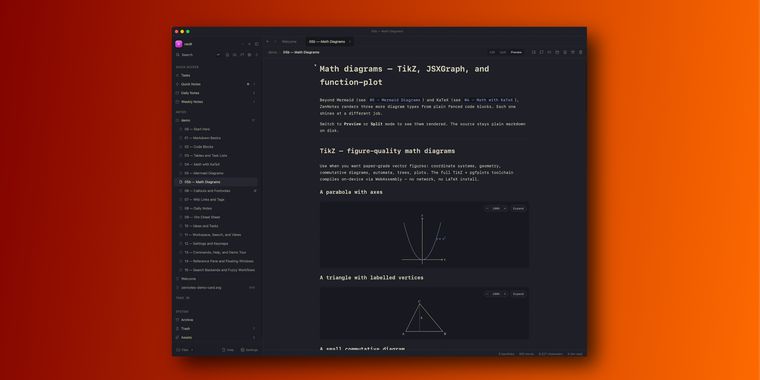Open note 07 — Wiki Links and Tags
Viewport: 760px width, 380px height.
(217, 199)
